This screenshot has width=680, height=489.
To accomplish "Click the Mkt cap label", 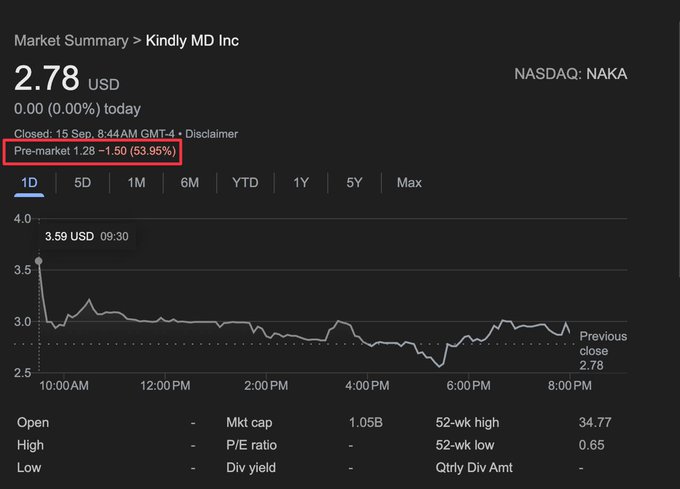I will click(249, 423).
